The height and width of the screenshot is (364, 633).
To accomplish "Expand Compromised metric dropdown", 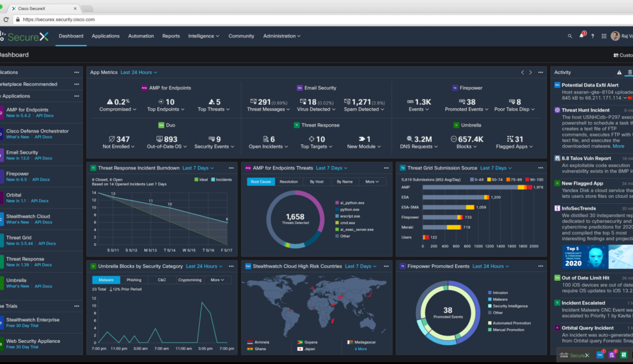I will 118,109.
